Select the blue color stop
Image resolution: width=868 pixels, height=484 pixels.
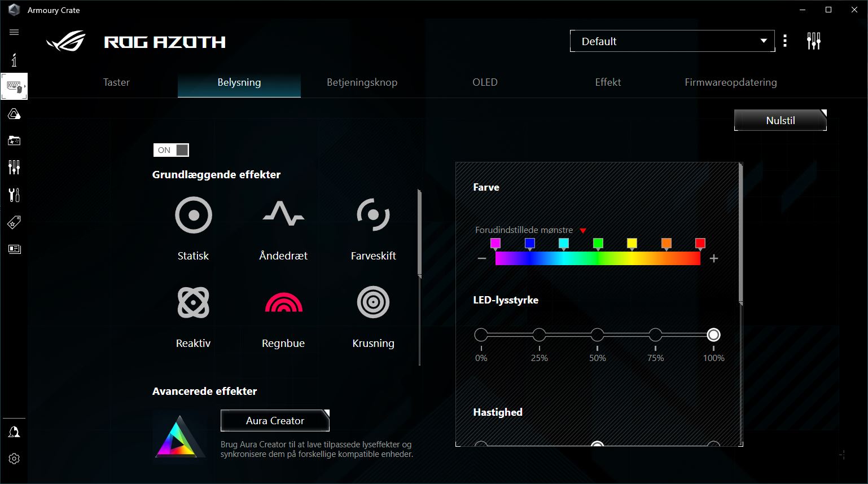[x=529, y=244]
